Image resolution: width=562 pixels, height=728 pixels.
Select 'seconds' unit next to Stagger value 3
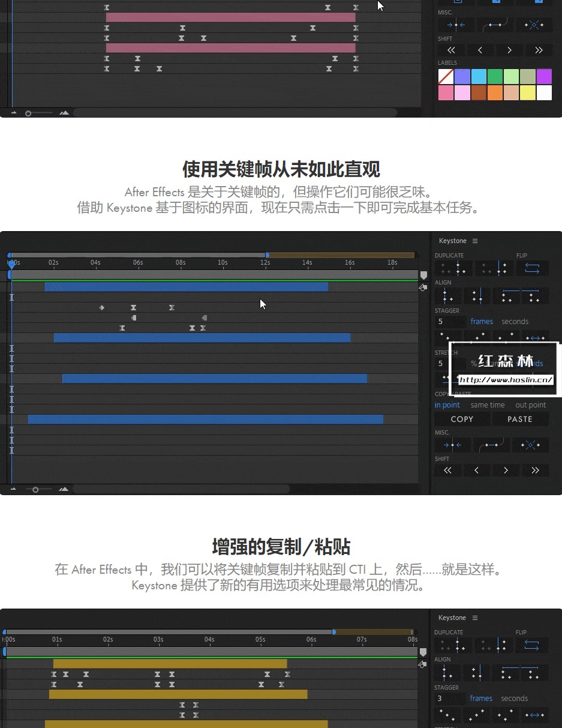pyautogui.click(x=514, y=699)
